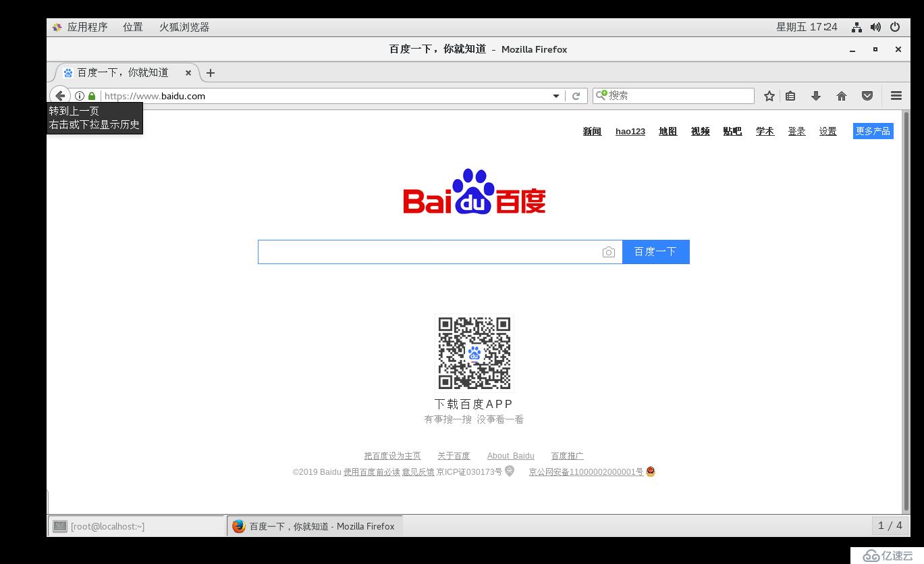
Task: Click the 更多产品 button
Action: 873,131
